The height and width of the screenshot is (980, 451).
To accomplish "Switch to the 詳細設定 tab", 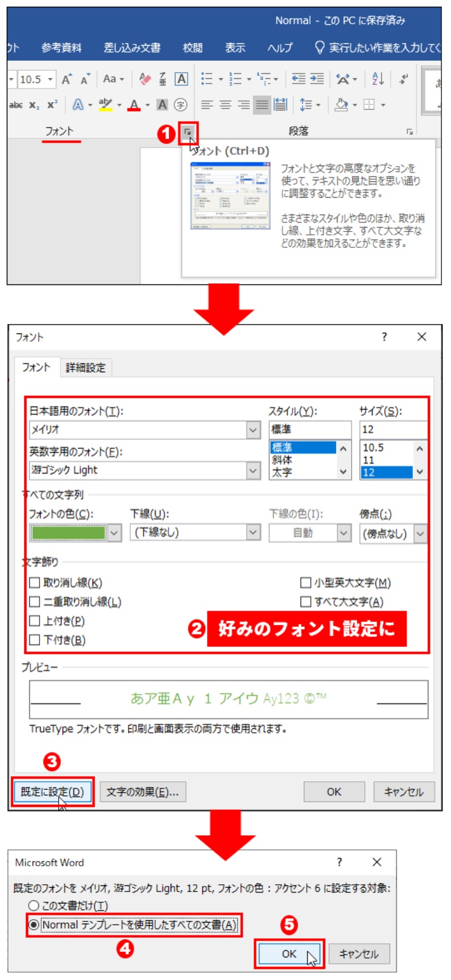I will pyautogui.click(x=86, y=368).
